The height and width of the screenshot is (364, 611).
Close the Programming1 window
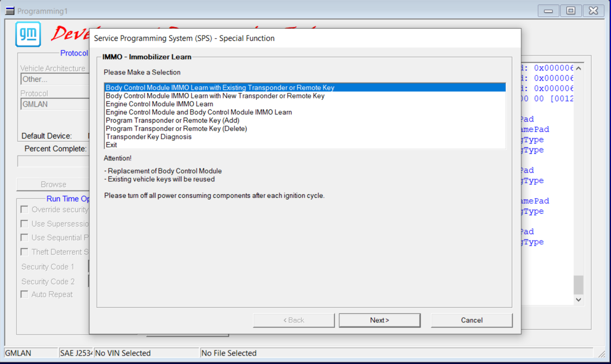tap(593, 11)
